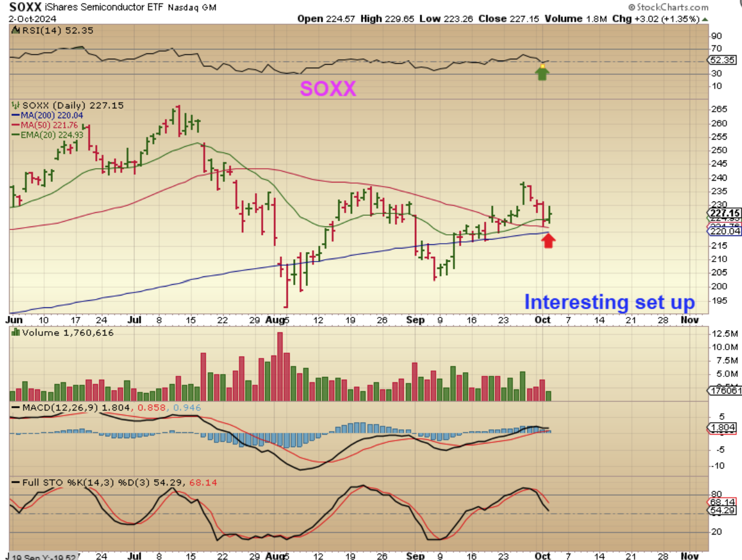Click the 195 price axis label
Screen dimensions: 742x560
[718, 300]
